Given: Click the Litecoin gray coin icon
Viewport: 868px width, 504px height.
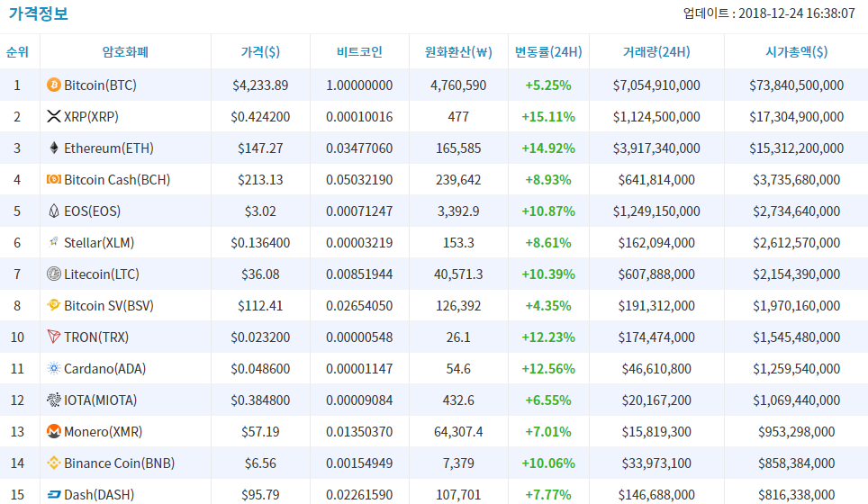Looking at the screenshot, I should click(x=54, y=274).
